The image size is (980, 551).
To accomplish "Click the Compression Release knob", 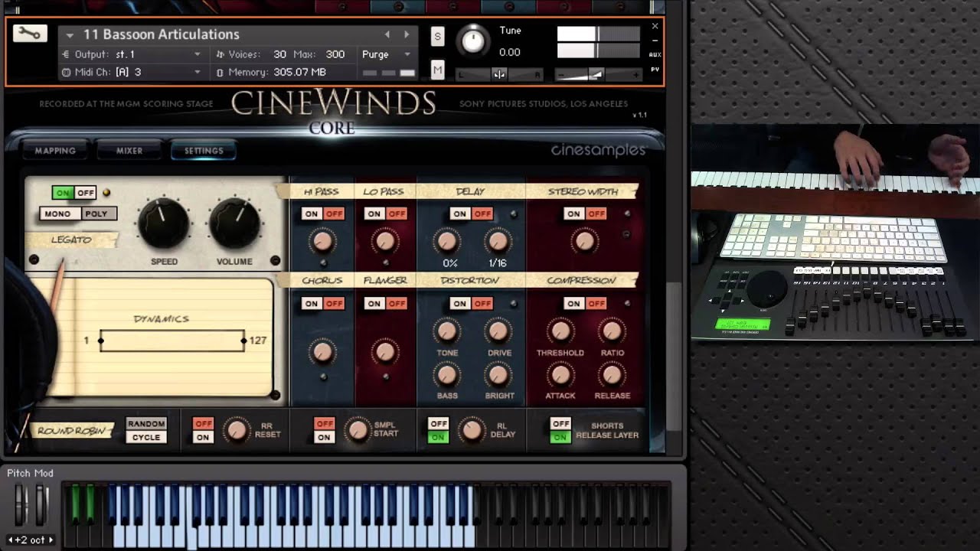I will (x=611, y=375).
